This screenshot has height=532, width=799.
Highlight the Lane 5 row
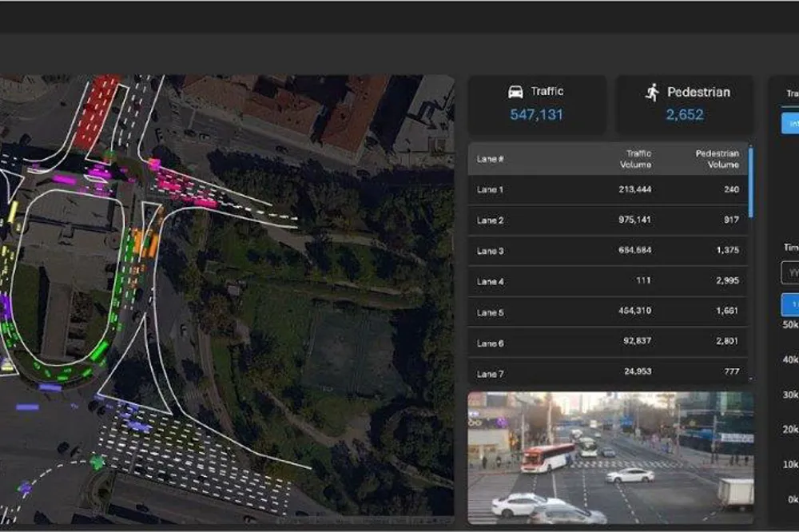pos(608,312)
